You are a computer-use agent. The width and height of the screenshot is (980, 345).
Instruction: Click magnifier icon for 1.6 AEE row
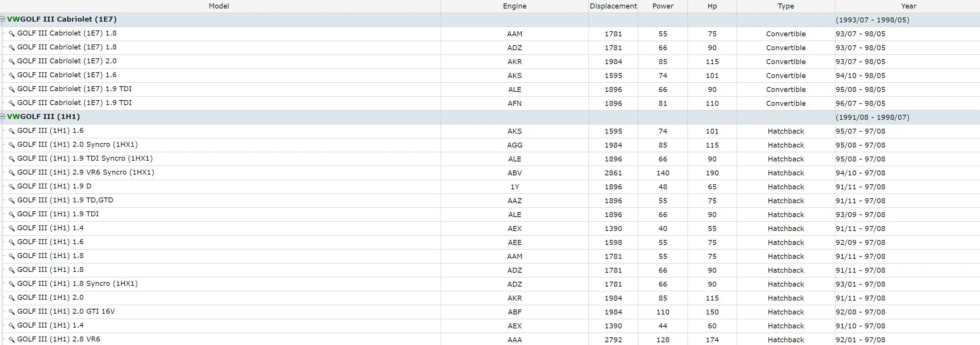tap(12, 242)
